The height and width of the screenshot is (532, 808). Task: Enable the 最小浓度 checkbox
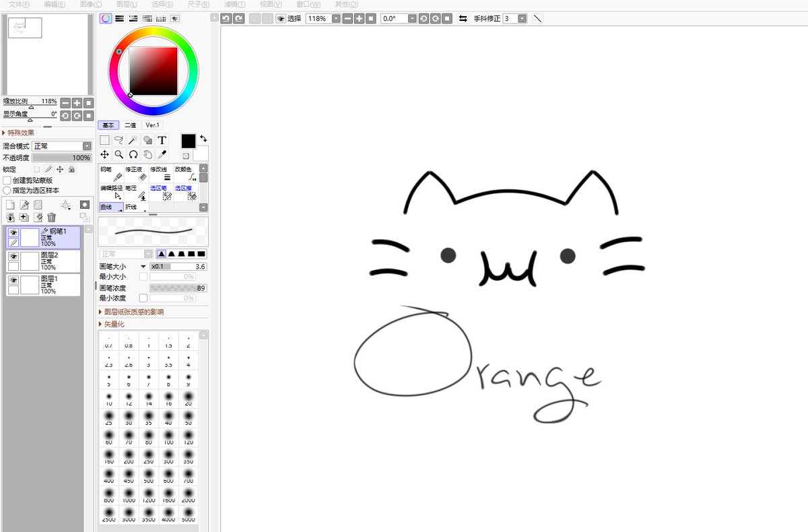[143, 298]
